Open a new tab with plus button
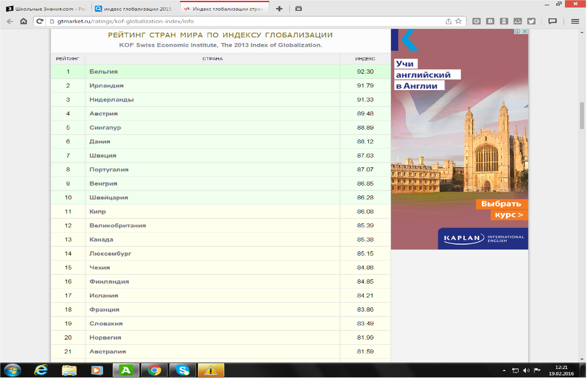Image resolution: width=588 pixels, height=380 pixels. [x=279, y=8]
